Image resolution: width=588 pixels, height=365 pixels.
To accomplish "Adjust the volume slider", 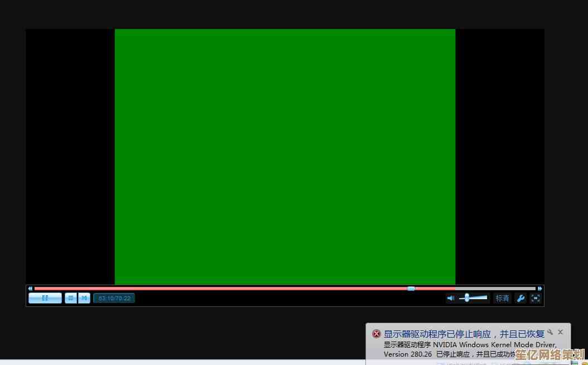I will pyautogui.click(x=467, y=298).
